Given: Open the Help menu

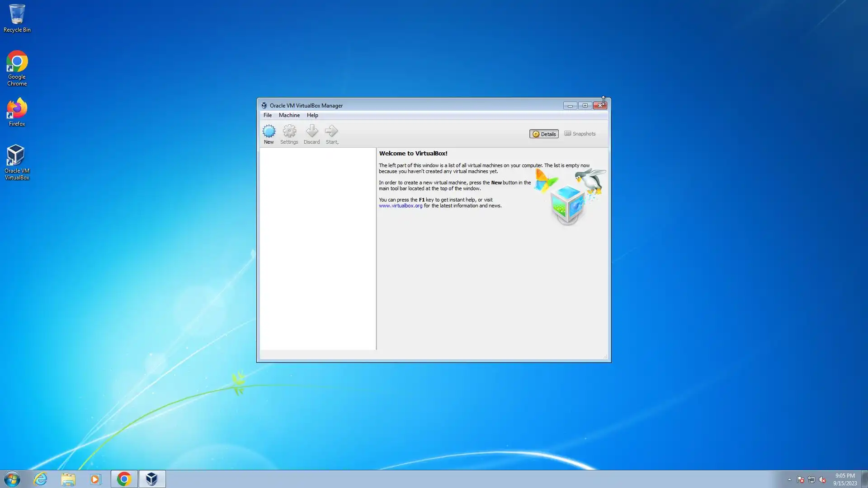Looking at the screenshot, I should (x=312, y=115).
